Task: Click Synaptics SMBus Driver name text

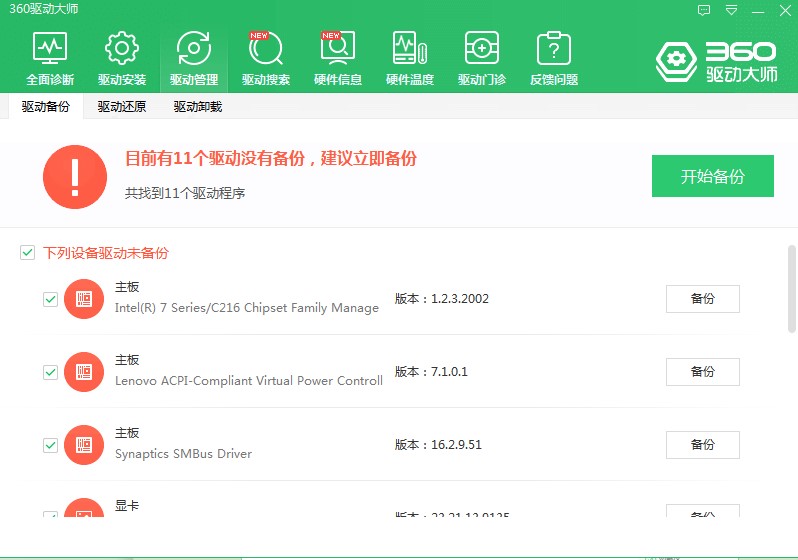Action: point(183,454)
